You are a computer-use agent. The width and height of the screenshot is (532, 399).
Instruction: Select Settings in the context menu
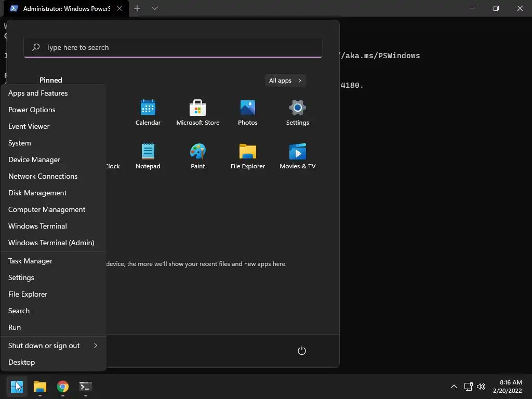coord(54,277)
